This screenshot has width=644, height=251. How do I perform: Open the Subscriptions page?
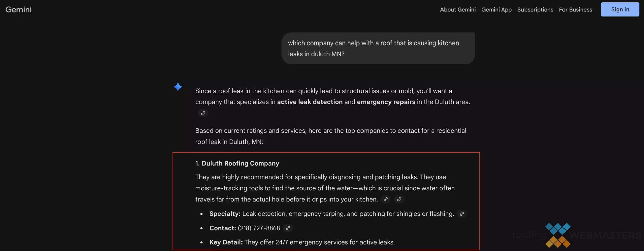pos(535,10)
